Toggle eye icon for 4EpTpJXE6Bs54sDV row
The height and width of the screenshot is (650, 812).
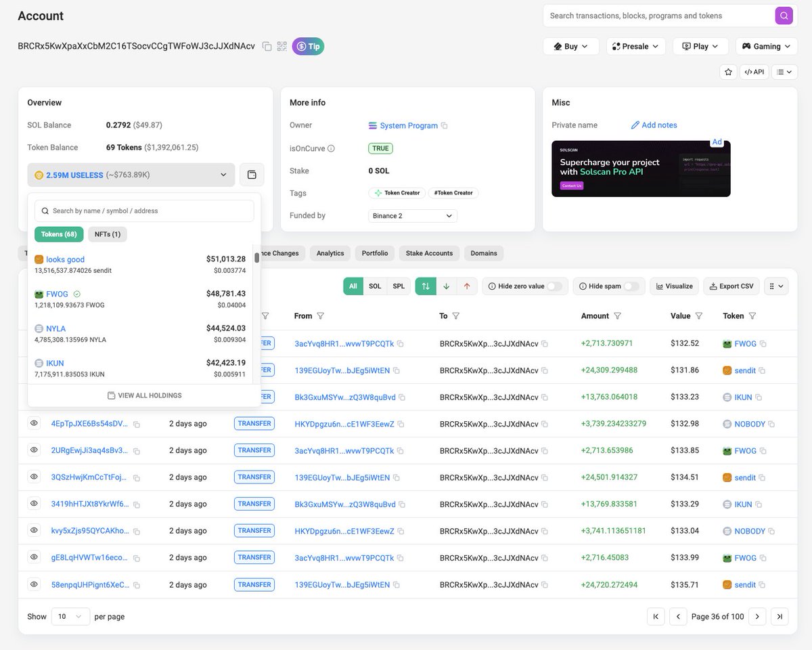pos(34,423)
